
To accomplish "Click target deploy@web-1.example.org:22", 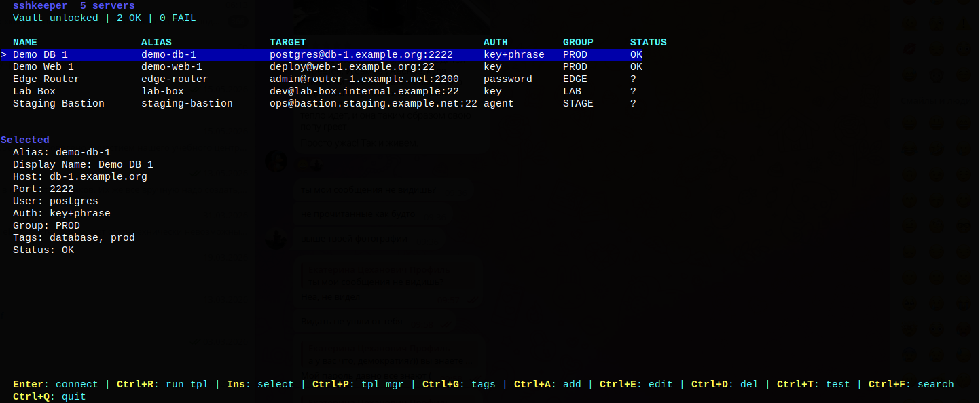I will pos(352,66).
